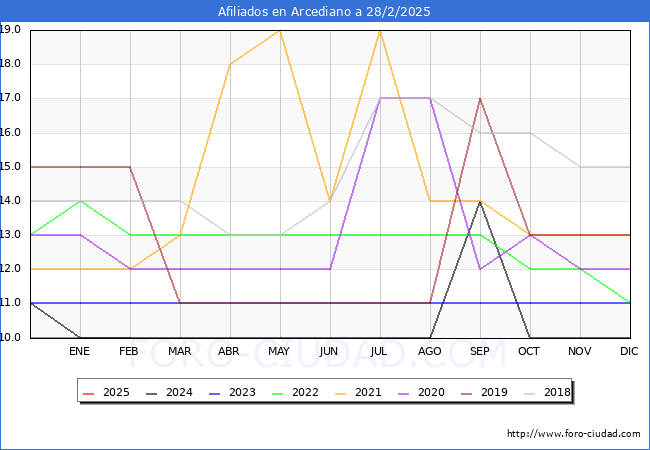
Task: Click the ABR month axis label
Action: pos(229,351)
